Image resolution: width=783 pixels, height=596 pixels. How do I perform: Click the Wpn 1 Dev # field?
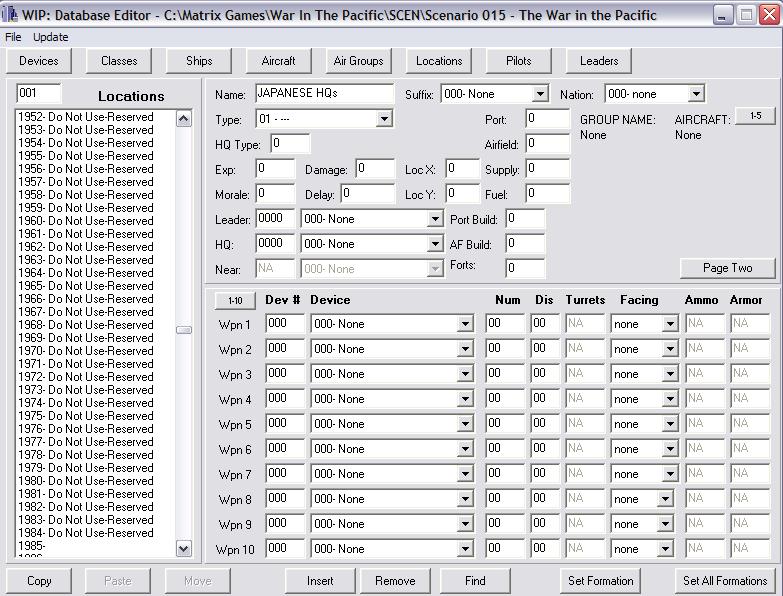[x=285, y=323]
